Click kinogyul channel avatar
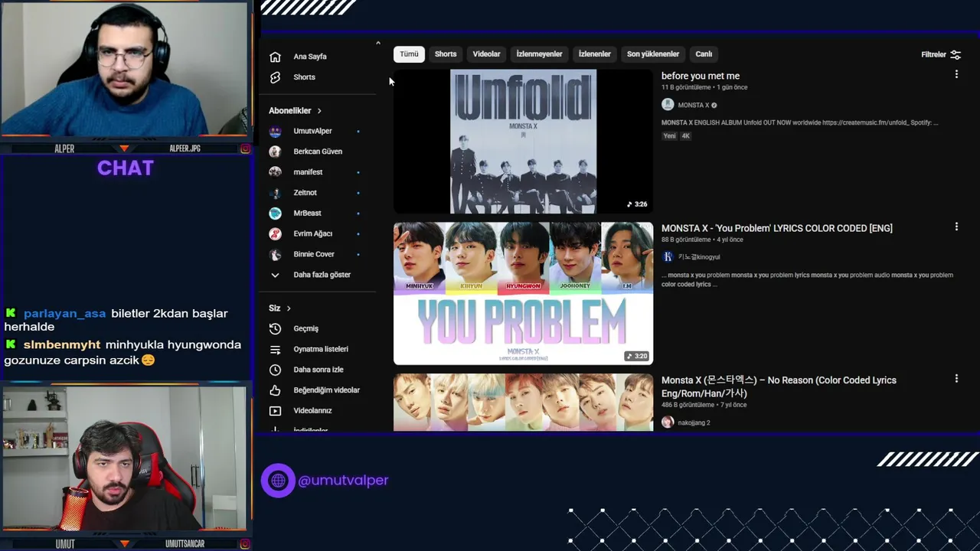 tap(668, 257)
